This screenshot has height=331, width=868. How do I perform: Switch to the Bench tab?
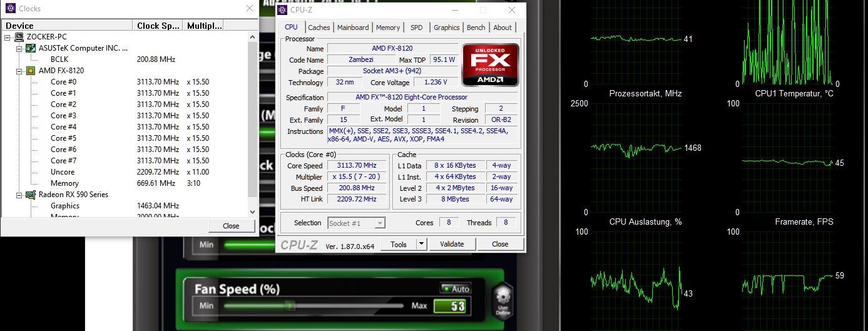point(476,28)
